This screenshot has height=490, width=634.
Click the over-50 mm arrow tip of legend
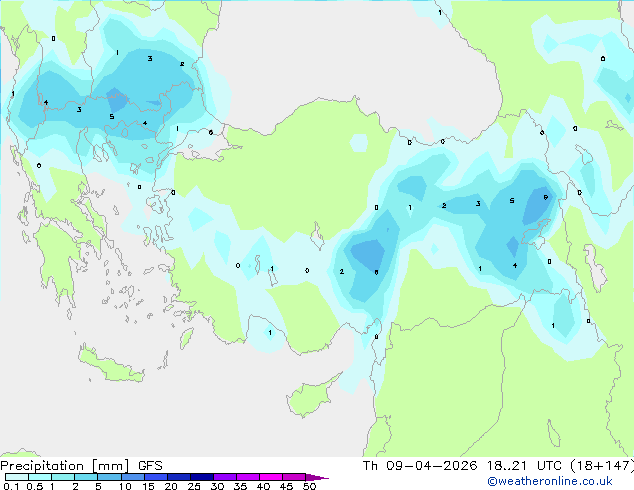point(317,477)
